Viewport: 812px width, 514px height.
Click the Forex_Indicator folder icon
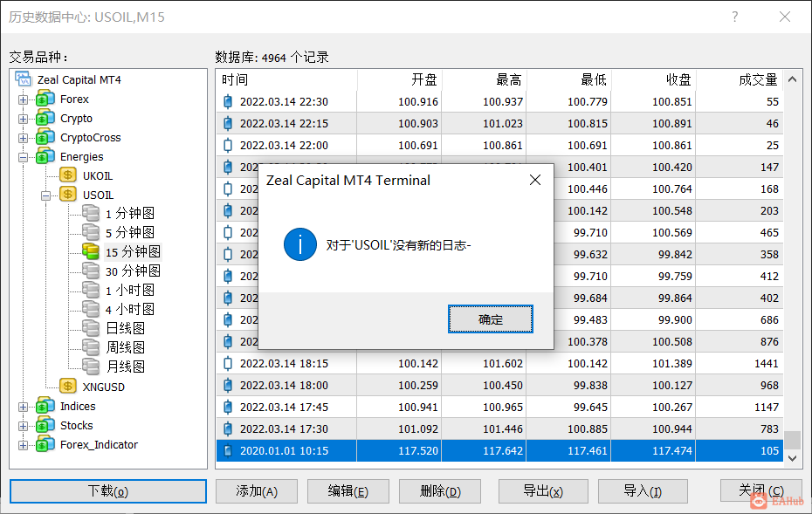click(45, 444)
